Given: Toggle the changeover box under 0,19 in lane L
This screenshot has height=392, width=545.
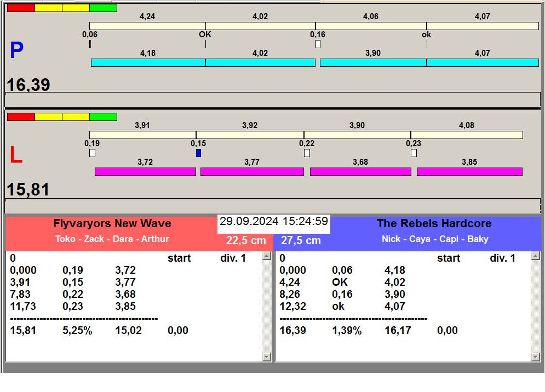Looking at the screenshot, I should tap(92, 153).
